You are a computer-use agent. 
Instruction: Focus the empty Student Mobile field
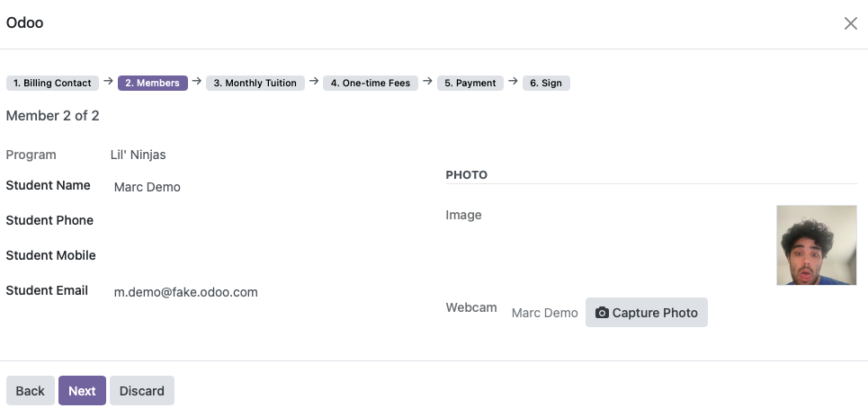272,256
